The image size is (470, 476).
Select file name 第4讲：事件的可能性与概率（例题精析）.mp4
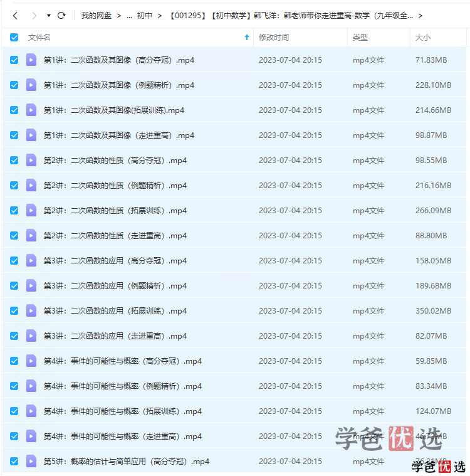click(123, 386)
